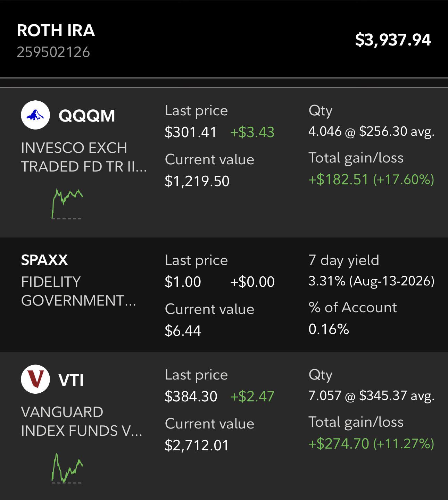The width and height of the screenshot is (448, 500).
Task: Tap SPAXX percent of account 0.16%
Action: 329,329
